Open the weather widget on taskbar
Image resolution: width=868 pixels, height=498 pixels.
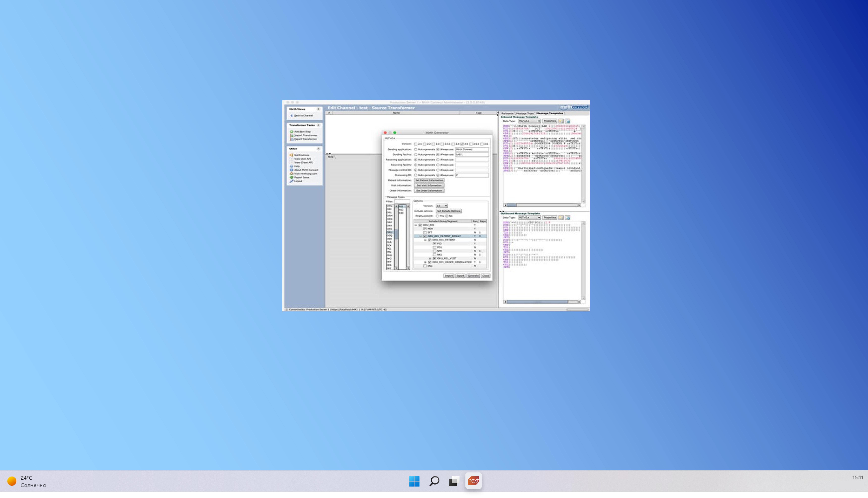[x=27, y=481]
